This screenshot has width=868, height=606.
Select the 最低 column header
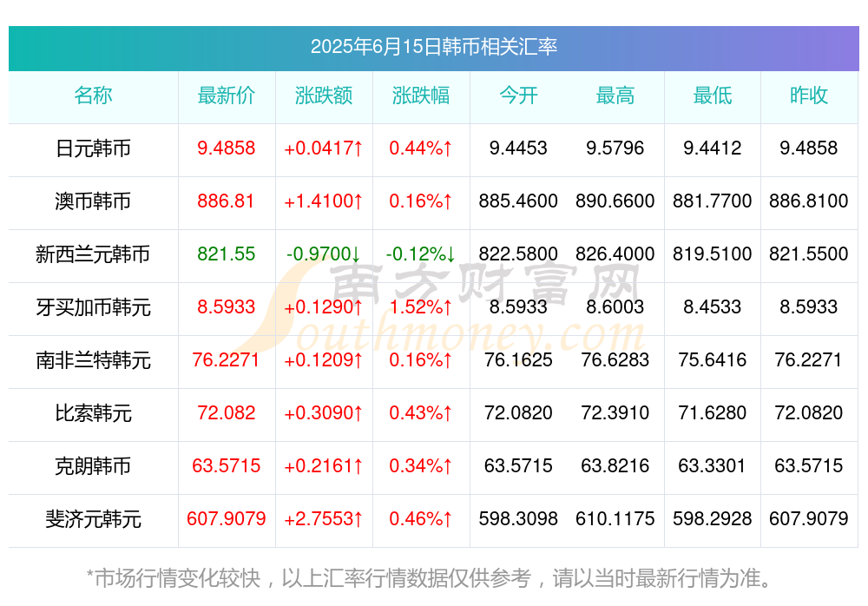pyautogui.click(x=713, y=96)
